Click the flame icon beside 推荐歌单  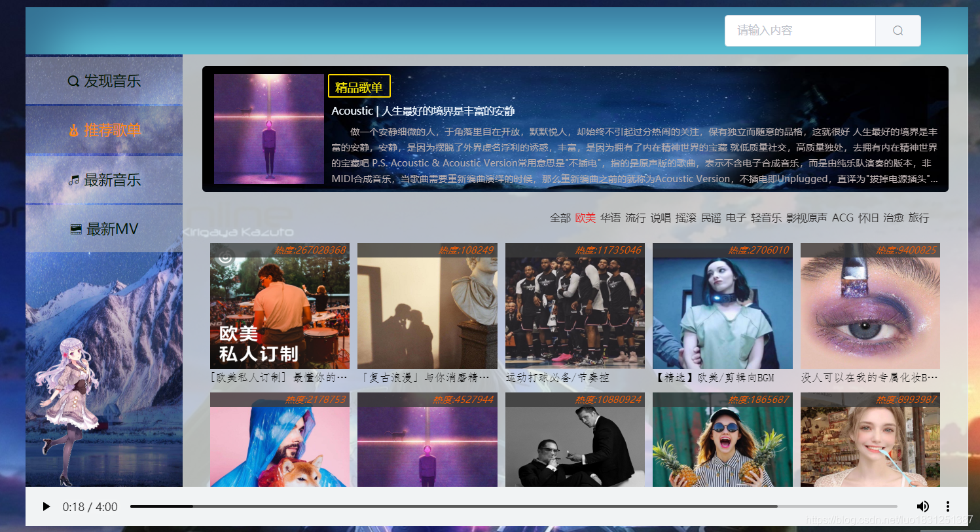click(74, 130)
